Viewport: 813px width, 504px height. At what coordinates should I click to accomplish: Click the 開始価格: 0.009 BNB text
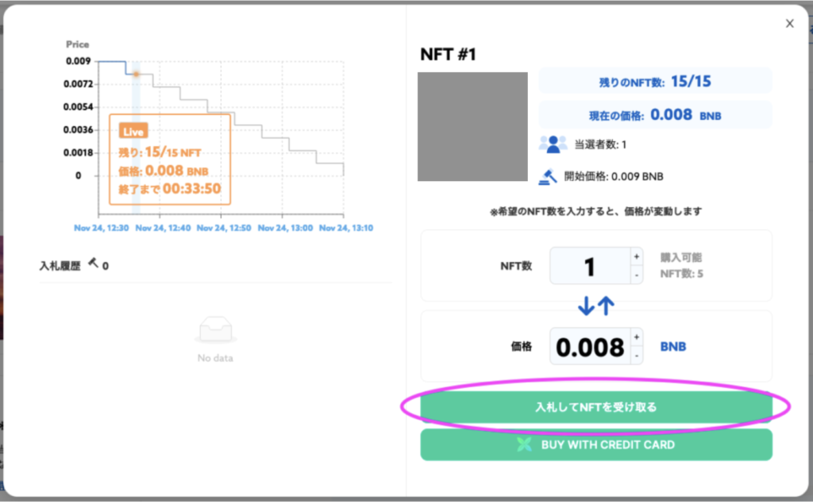614,177
